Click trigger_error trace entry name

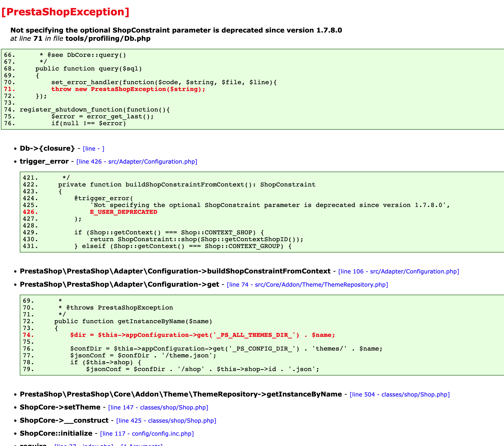tap(44, 161)
